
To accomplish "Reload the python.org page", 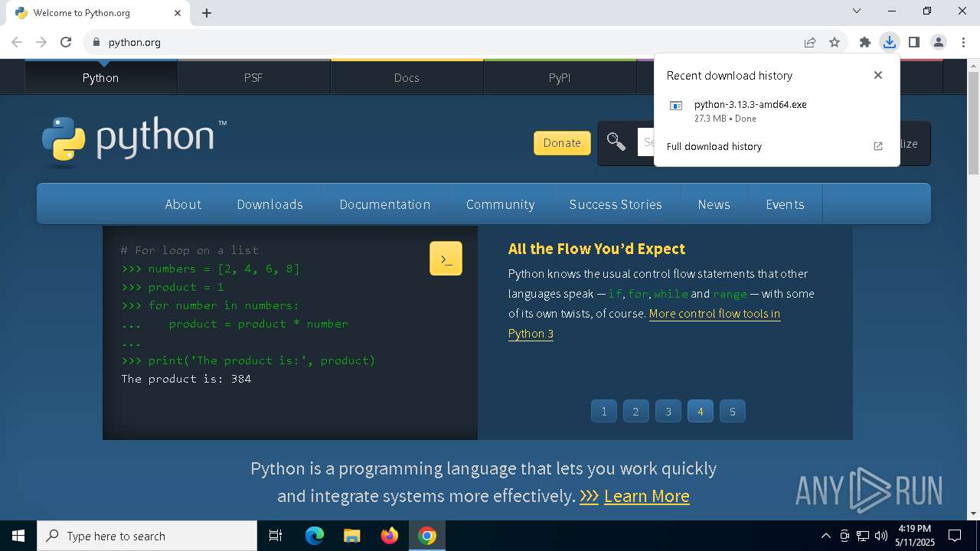I will tap(66, 42).
